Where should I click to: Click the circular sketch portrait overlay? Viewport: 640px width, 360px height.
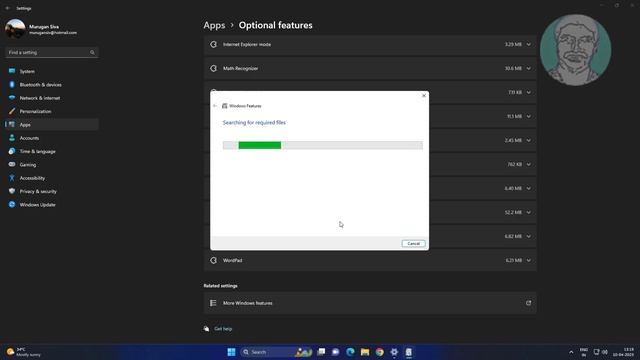576,50
